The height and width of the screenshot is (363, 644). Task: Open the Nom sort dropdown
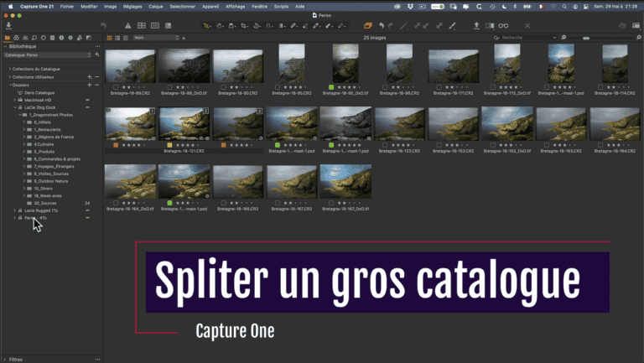tap(157, 38)
